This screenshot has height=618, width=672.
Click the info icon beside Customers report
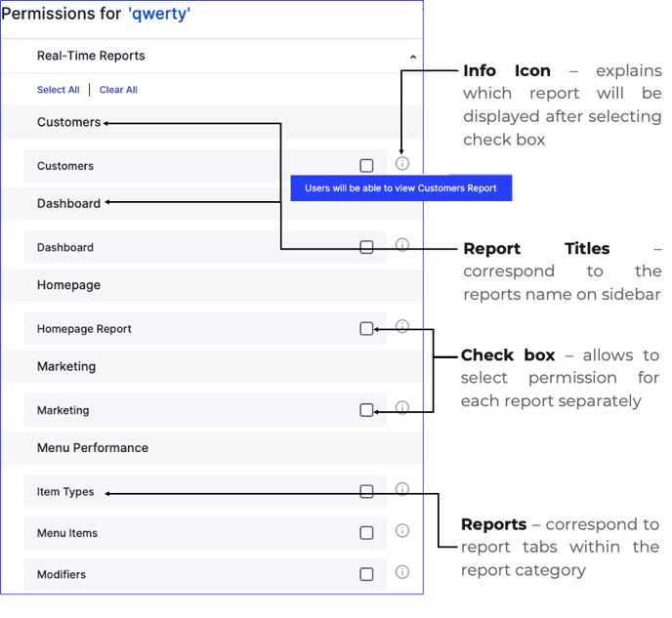pos(402,163)
